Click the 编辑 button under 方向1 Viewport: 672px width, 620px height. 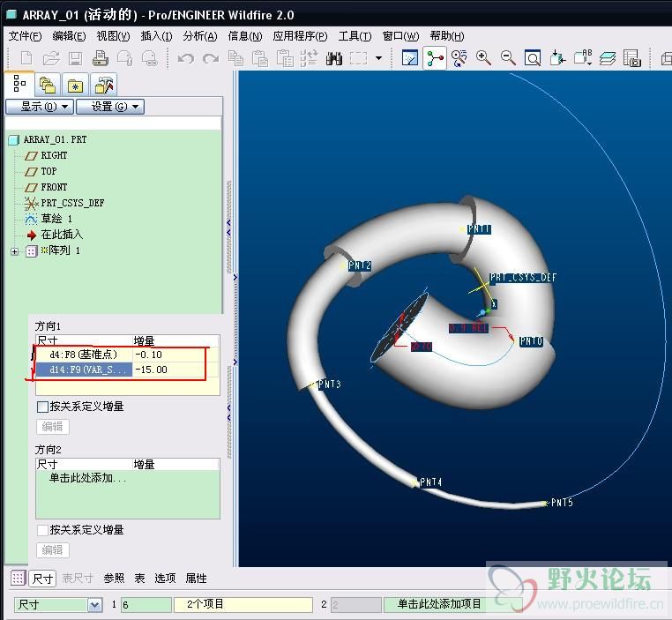point(52,427)
